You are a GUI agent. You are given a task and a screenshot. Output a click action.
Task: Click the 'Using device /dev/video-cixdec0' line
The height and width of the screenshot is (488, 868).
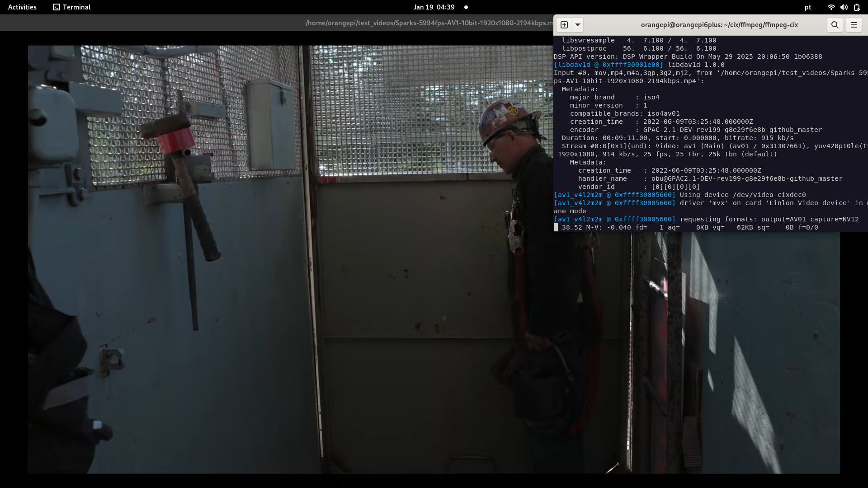click(x=742, y=195)
